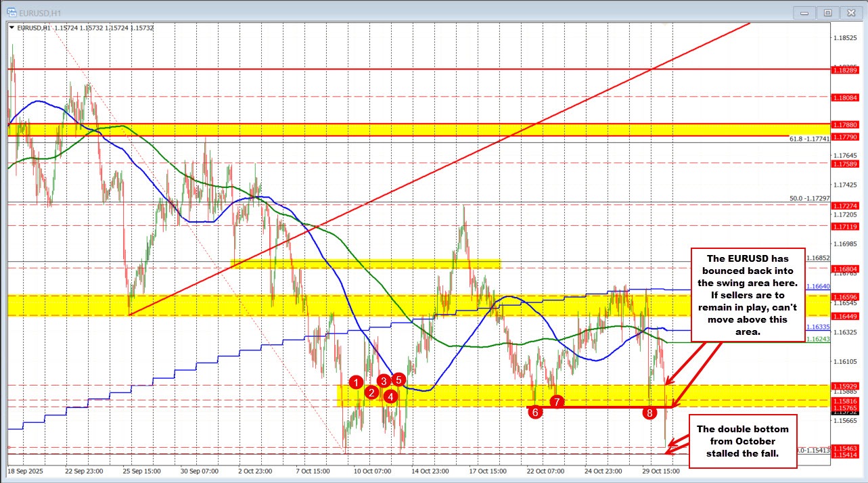Expand the EURUSD OHLC quote dropdown arrow

tap(12, 28)
